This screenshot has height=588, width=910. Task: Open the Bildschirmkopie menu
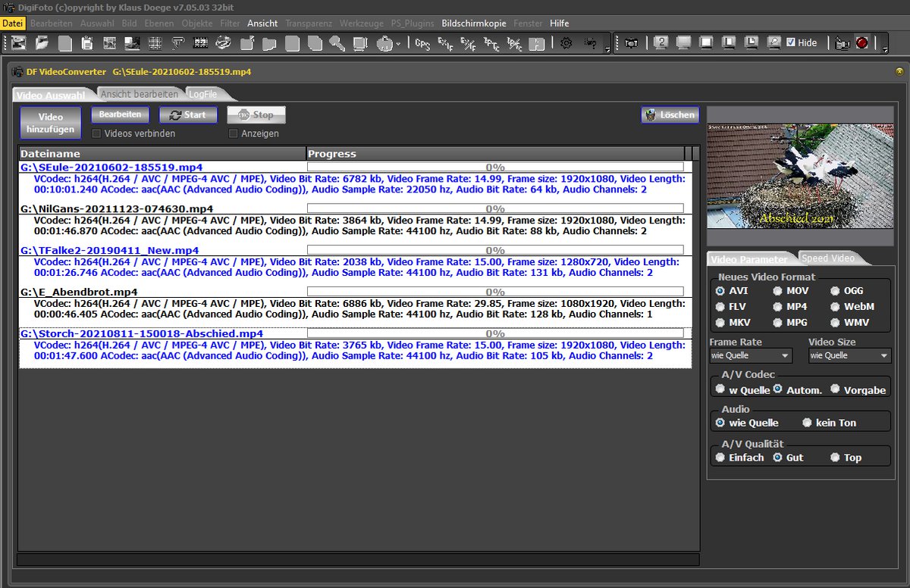[473, 23]
